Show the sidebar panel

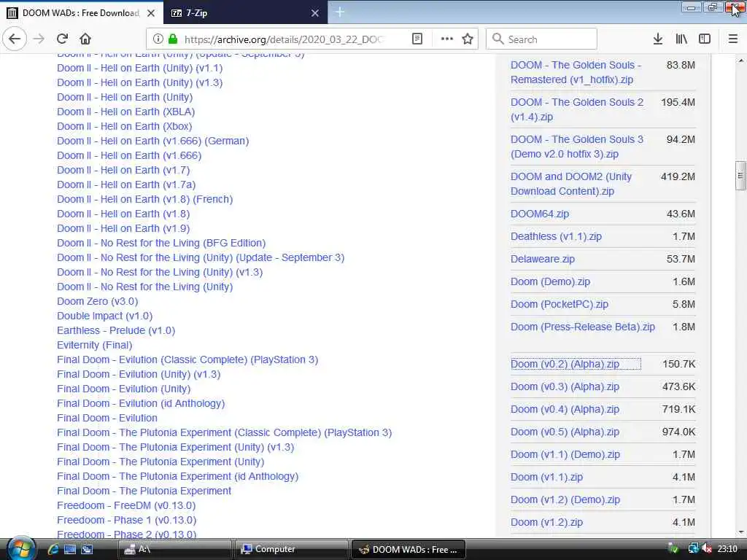(x=705, y=39)
